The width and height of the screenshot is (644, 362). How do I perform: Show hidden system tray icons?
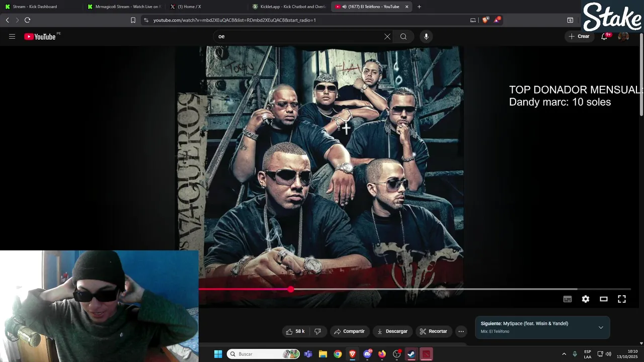(564, 354)
